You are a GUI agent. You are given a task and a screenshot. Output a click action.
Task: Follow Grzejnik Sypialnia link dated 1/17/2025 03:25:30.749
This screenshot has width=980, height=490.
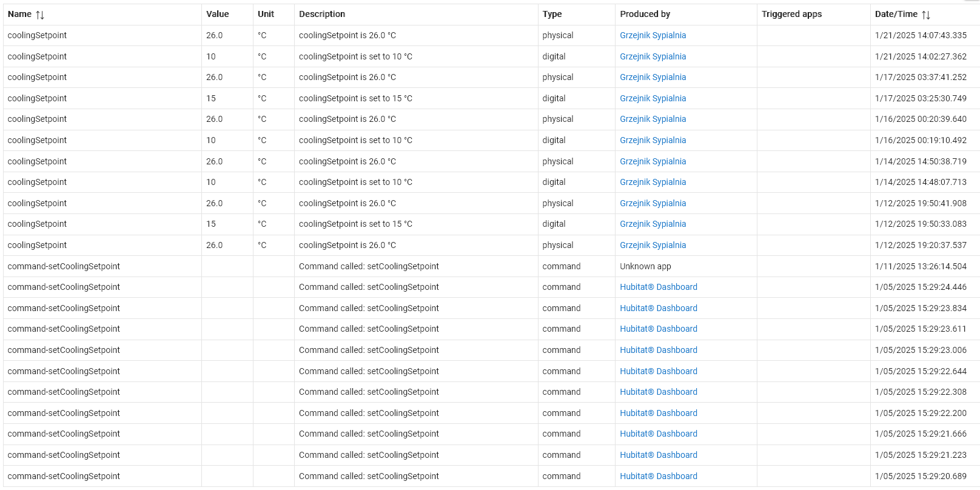(653, 98)
